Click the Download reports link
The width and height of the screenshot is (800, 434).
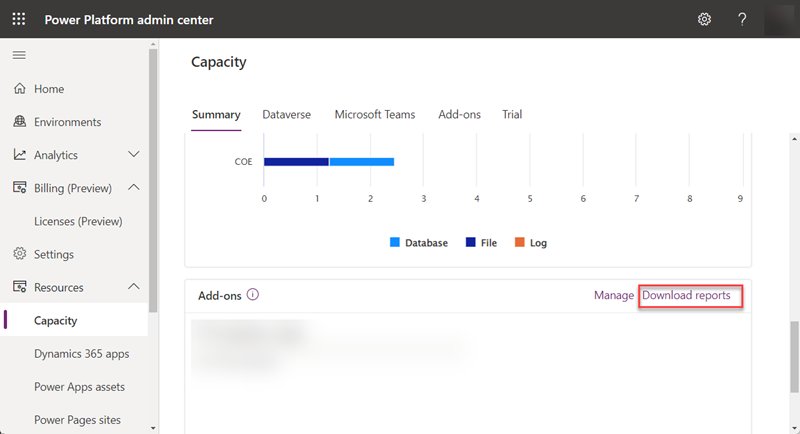(x=686, y=296)
